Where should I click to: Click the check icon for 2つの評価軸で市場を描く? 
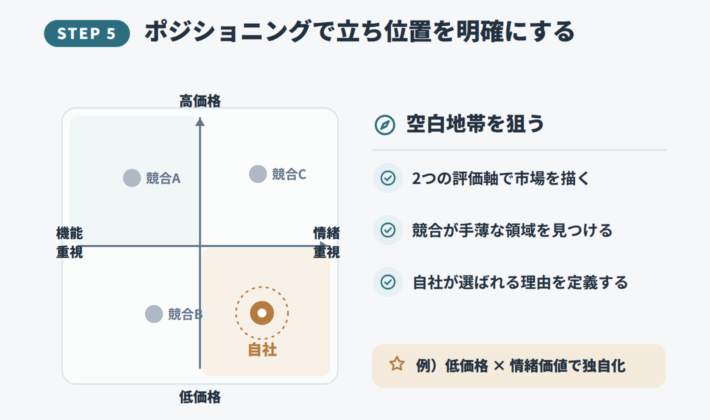pyautogui.click(x=388, y=178)
